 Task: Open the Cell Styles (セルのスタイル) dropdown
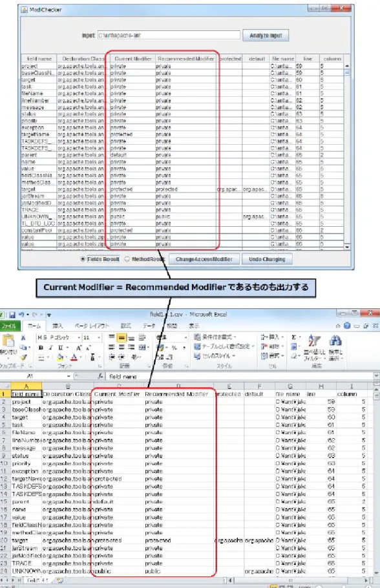coord(215,355)
